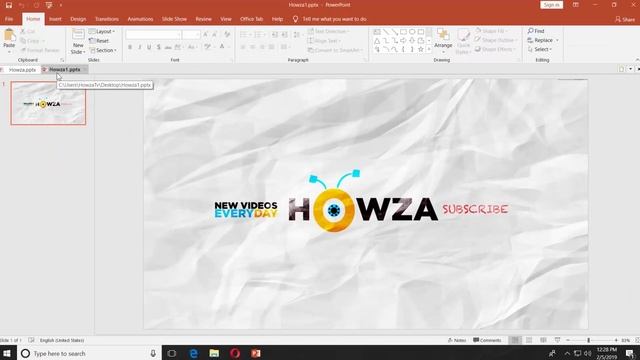
Task: Align text left in Paragraph group
Action: (243, 47)
